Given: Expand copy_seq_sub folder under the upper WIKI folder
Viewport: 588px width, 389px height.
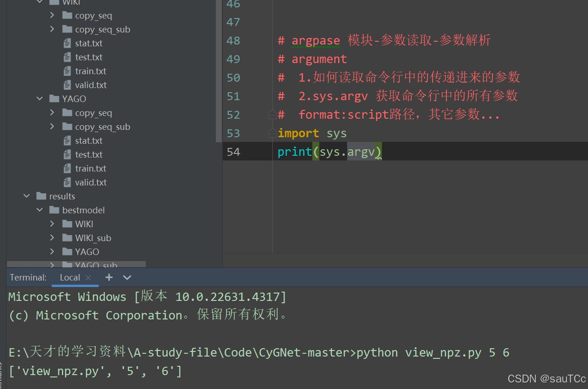Looking at the screenshot, I should pyautogui.click(x=52, y=29).
